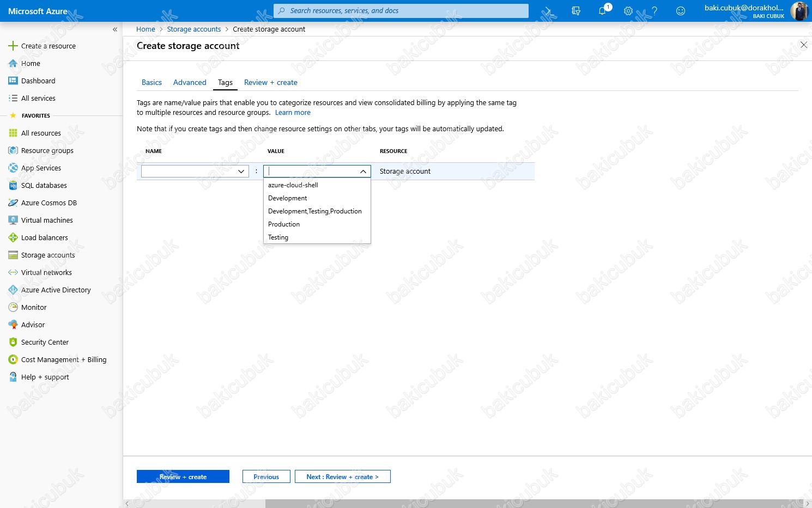Open Monitor icon in sidebar

13,308
